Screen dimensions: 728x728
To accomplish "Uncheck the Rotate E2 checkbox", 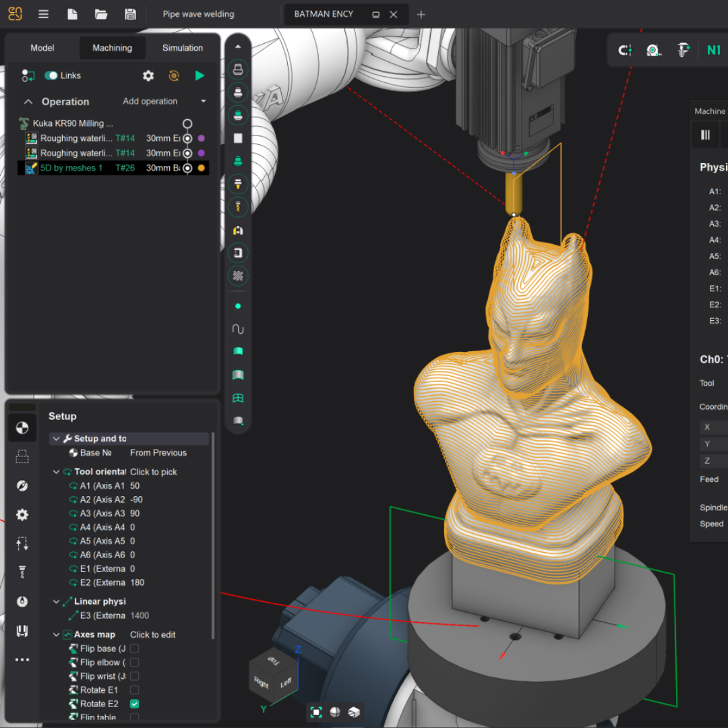I will [x=135, y=704].
